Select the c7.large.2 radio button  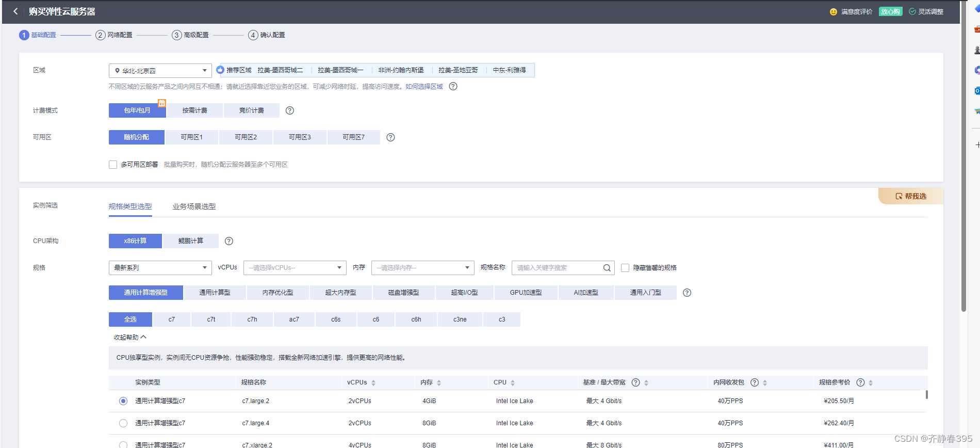123,401
